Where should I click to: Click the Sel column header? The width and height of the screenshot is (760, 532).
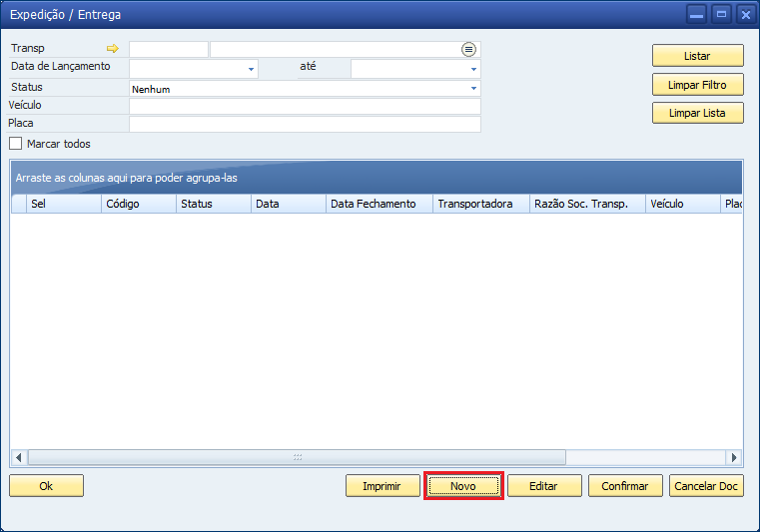tap(64, 204)
